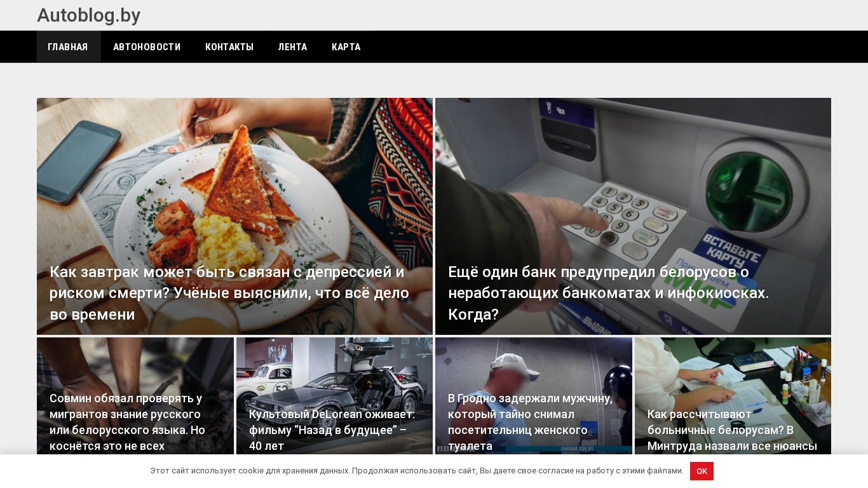Open the bank ATM warning article headline

pos(609,293)
